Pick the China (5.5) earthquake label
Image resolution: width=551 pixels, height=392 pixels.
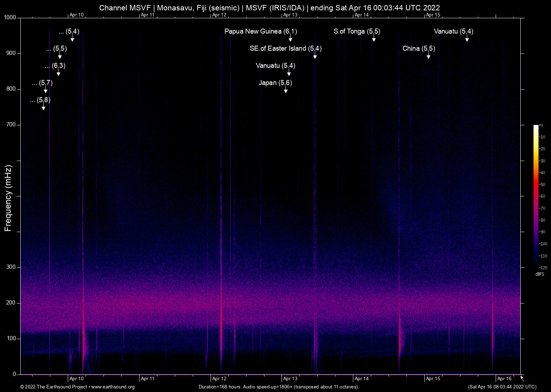pos(419,49)
